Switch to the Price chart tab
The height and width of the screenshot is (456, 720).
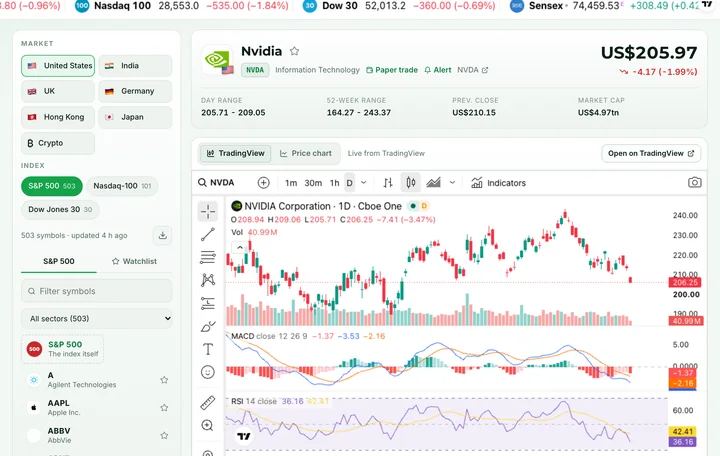click(x=306, y=153)
